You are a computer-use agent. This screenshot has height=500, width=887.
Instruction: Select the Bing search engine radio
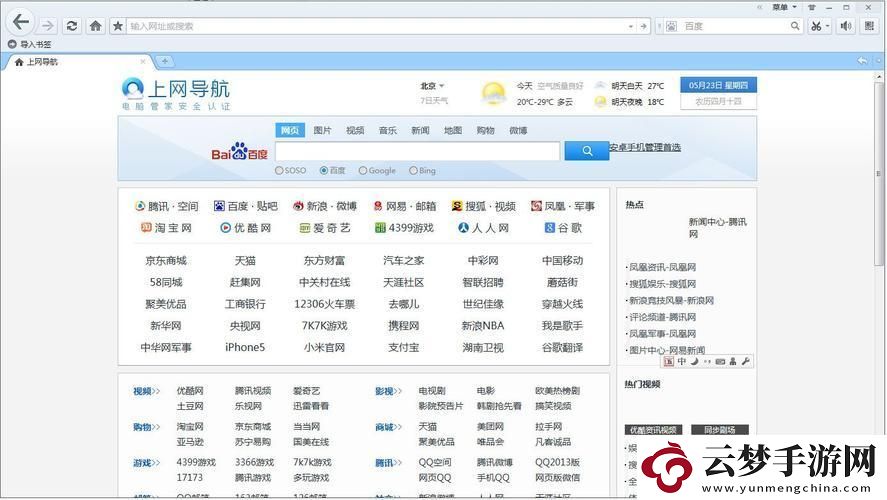click(413, 170)
